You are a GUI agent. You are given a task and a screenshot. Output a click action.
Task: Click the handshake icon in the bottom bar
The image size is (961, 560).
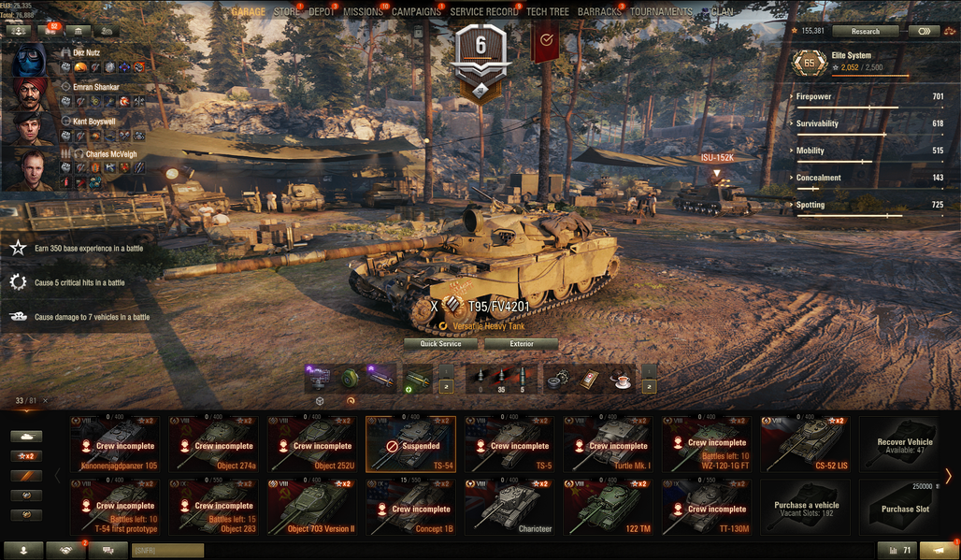coord(65,551)
